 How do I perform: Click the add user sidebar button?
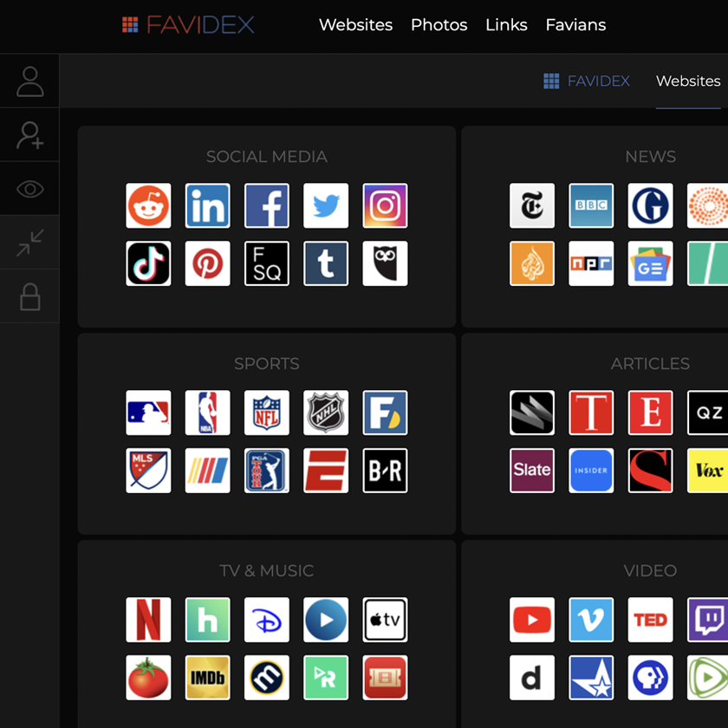[29, 135]
